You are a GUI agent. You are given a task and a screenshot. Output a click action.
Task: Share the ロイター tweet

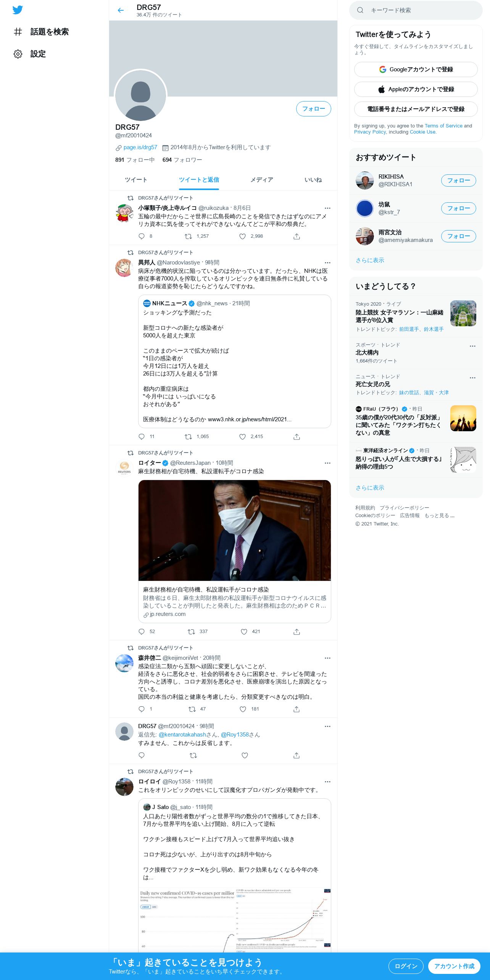[297, 632]
